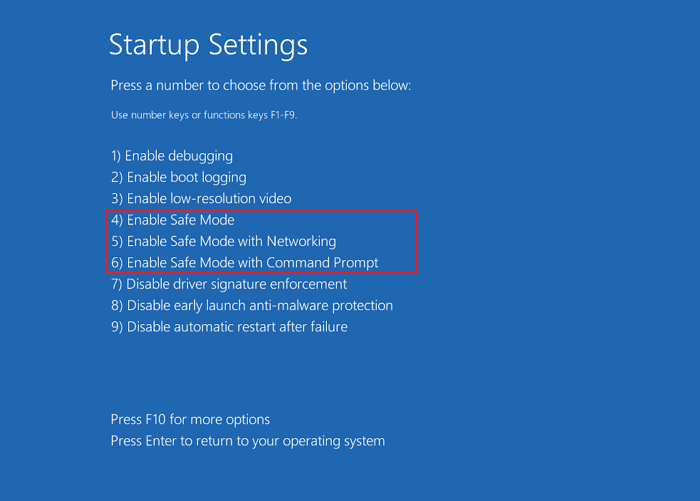Click the Startup Settings heading
The height and width of the screenshot is (501, 700).
coord(208,45)
